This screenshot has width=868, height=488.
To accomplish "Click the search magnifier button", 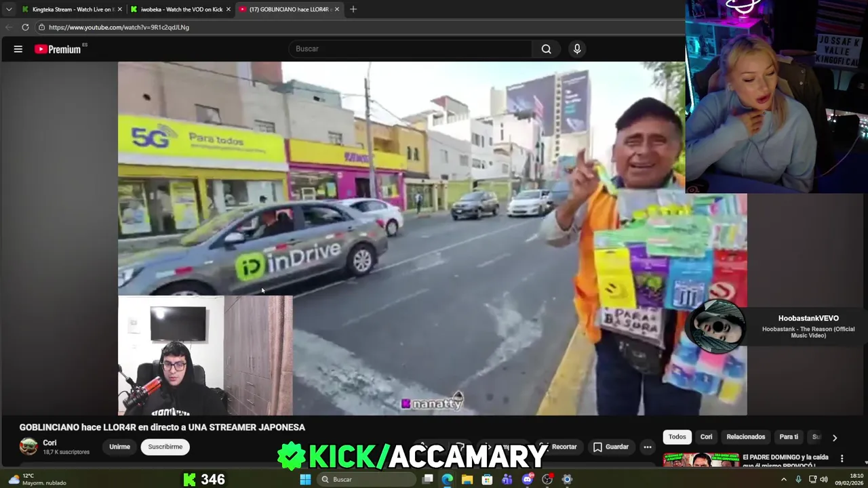I will (546, 49).
